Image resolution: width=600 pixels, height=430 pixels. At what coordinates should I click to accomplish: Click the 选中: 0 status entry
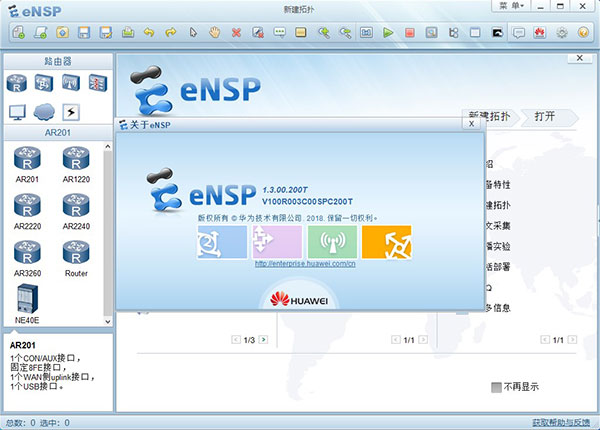55,423
